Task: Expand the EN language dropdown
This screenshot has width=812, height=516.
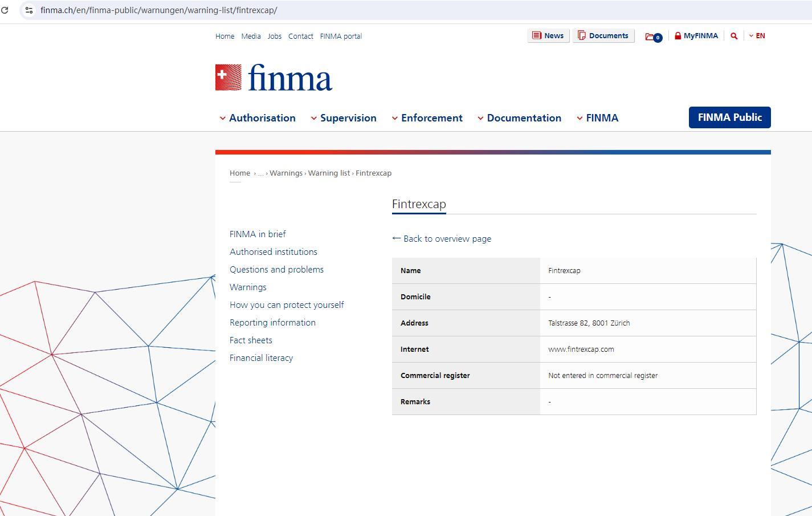Action: coord(757,36)
